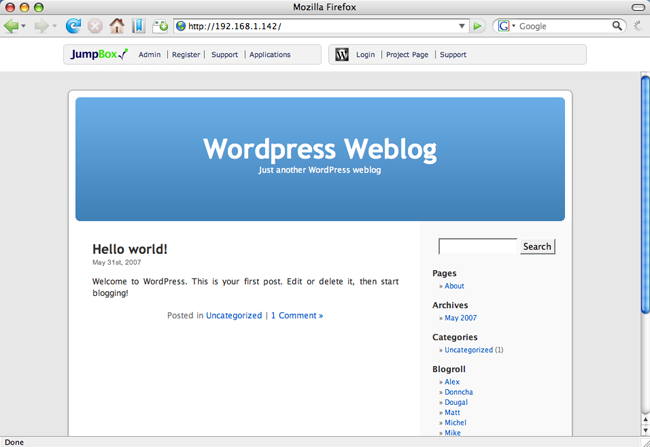The image size is (650, 447).
Task: Open the Google search engine chooser
Action: [x=507, y=26]
